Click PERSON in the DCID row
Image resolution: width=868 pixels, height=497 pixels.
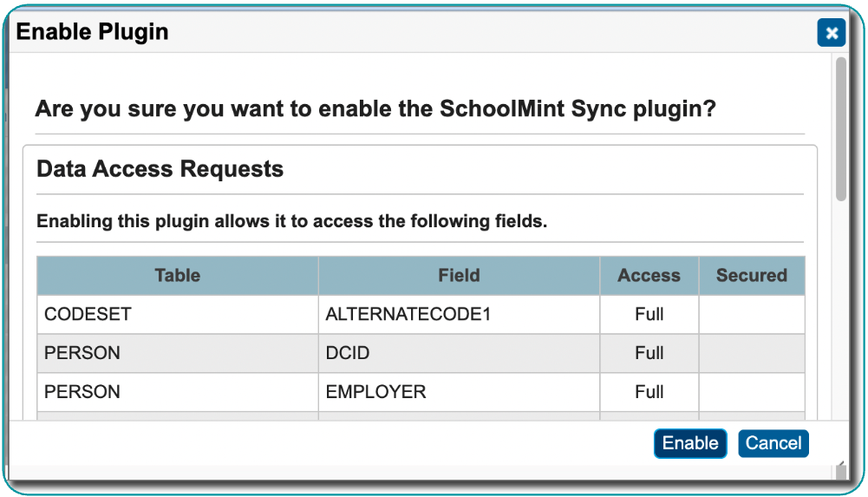[82, 353]
